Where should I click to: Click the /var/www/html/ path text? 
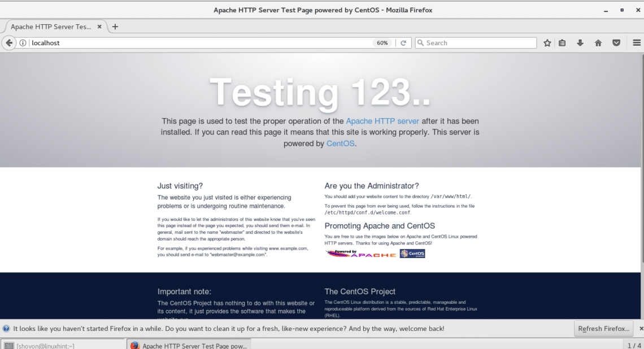pyautogui.click(x=451, y=197)
